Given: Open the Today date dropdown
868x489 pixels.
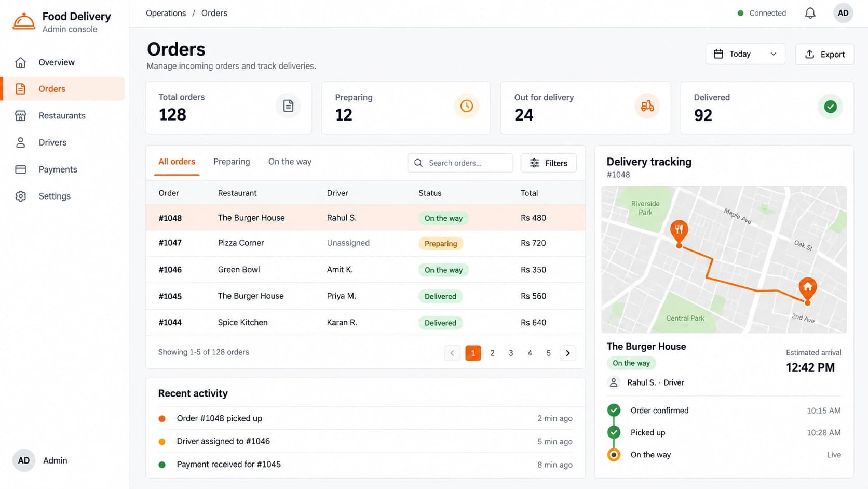Looking at the screenshot, I should coord(745,54).
